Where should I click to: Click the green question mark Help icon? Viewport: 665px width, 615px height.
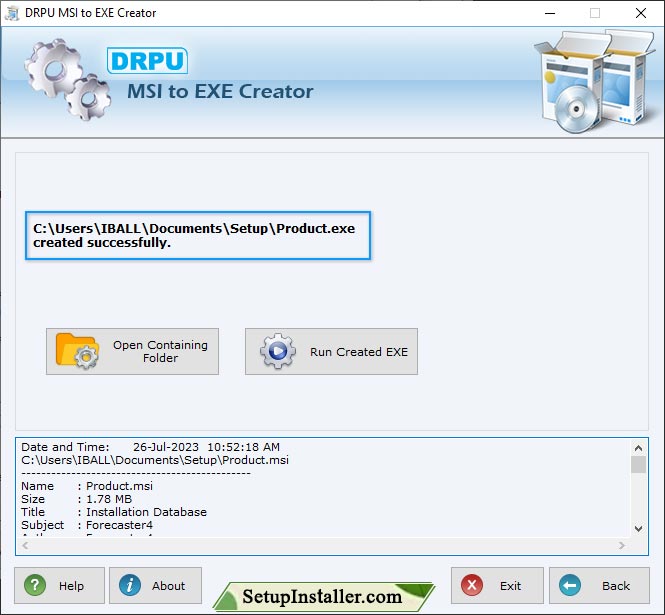click(x=35, y=585)
